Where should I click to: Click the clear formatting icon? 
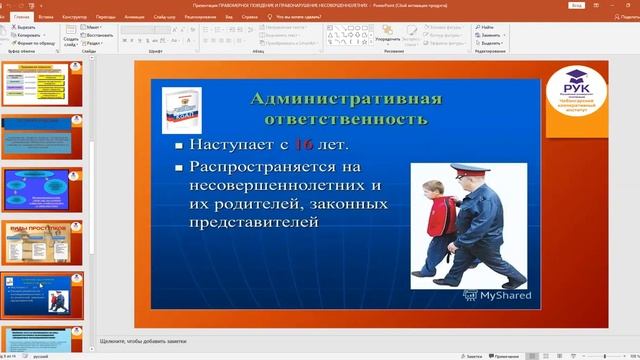(193, 30)
